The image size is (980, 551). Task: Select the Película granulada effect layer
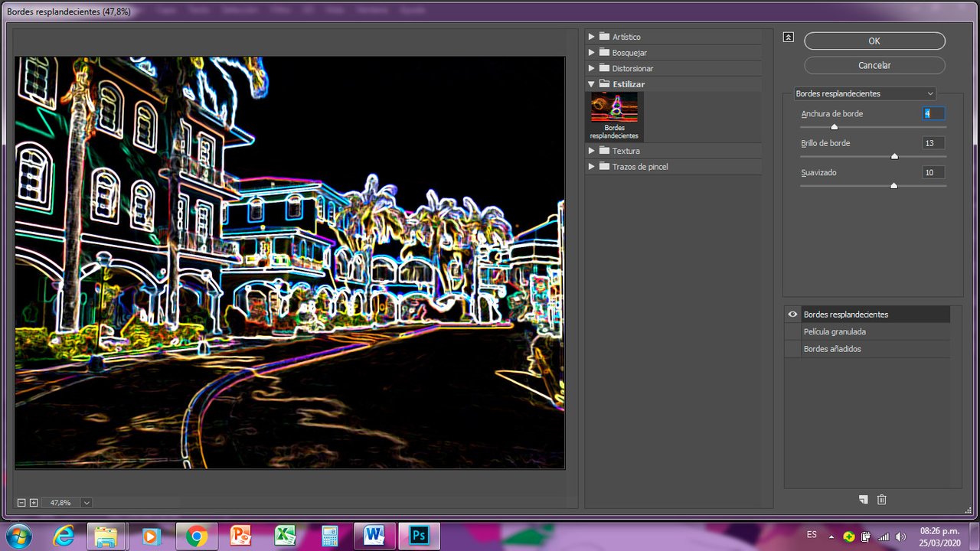point(875,332)
